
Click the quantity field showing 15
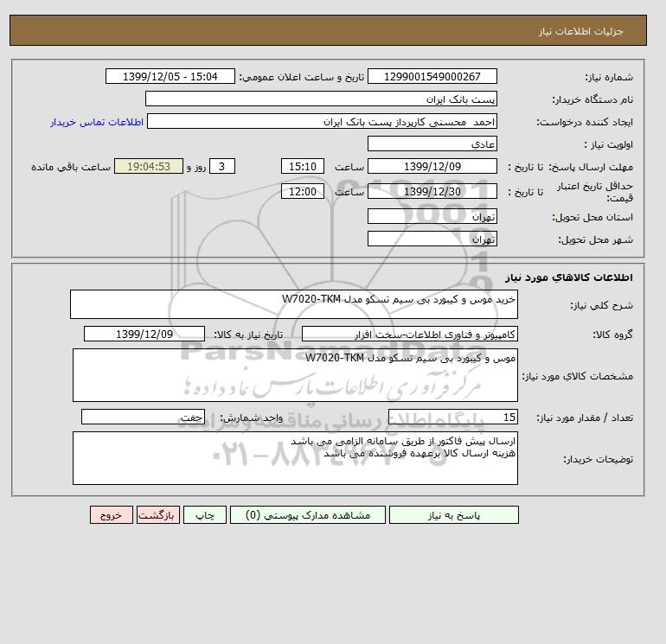tap(452, 417)
